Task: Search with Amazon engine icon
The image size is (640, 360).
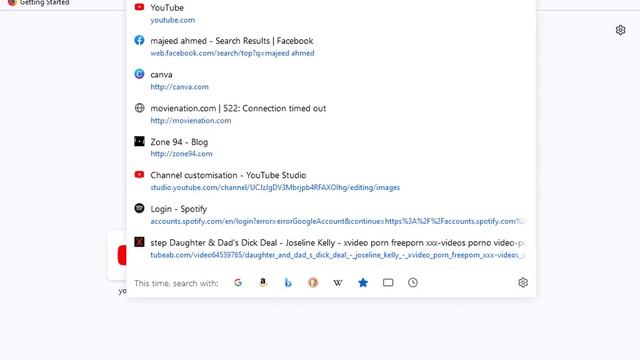Action: [263, 282]
